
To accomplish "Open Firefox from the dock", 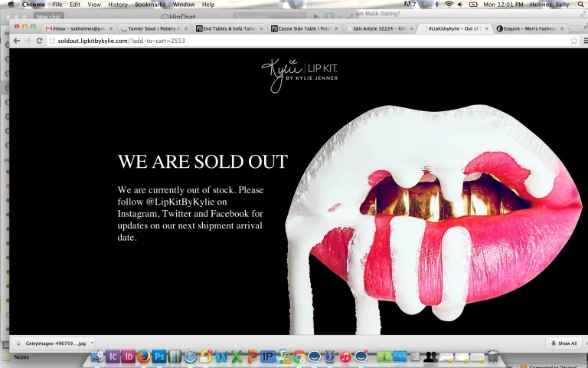I will point(144,356).
